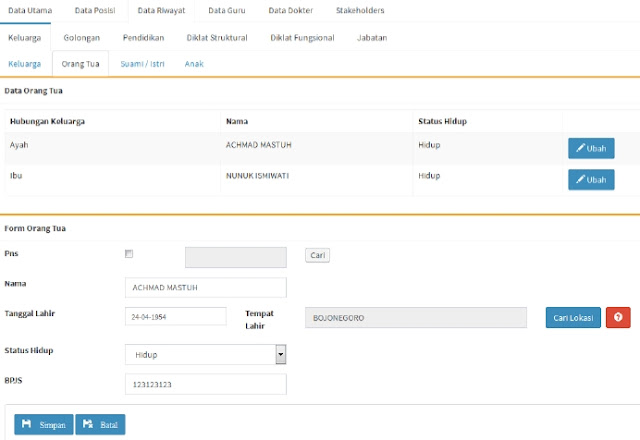The height and width of the screenshot is (440, 640).
Task: Click the Cari button next to Pns
Action: (318, 255)
